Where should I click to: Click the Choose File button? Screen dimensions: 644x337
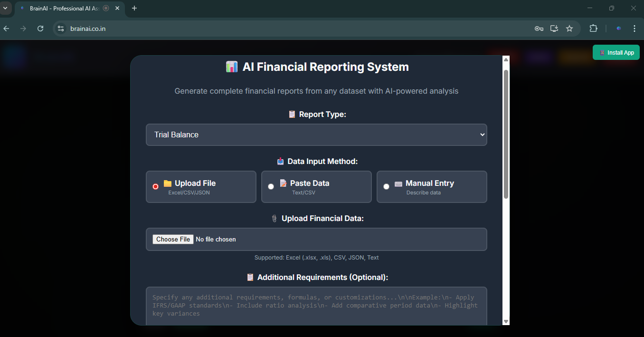(173, 239)
